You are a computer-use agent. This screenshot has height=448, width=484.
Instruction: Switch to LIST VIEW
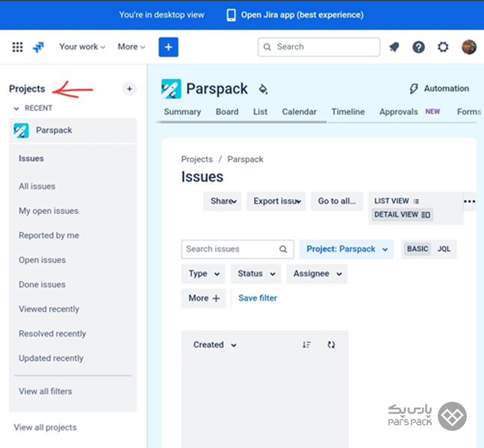coord(397,201)
